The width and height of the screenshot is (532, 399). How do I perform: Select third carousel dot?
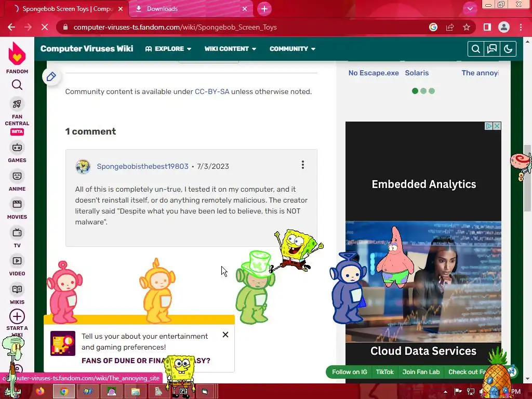(432, 91)
